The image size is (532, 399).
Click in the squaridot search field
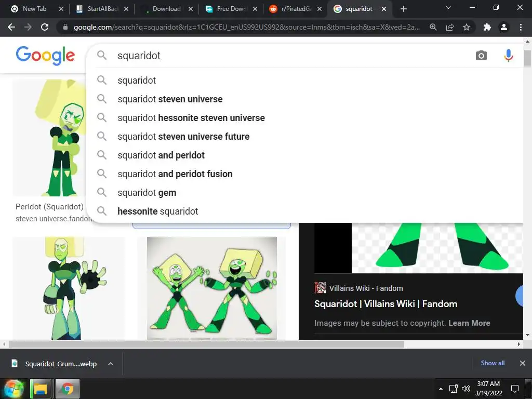(292, 55)
